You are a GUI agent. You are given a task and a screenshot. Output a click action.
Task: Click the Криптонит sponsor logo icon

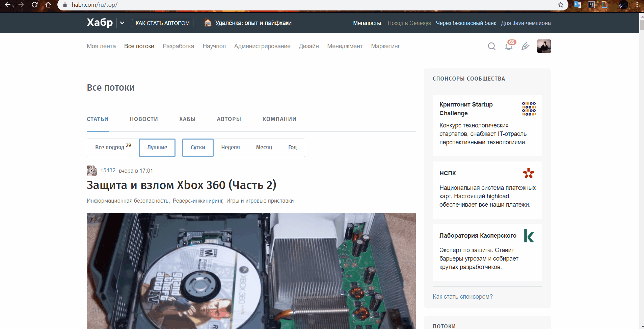pyautogui.click(x=529, y=109)
